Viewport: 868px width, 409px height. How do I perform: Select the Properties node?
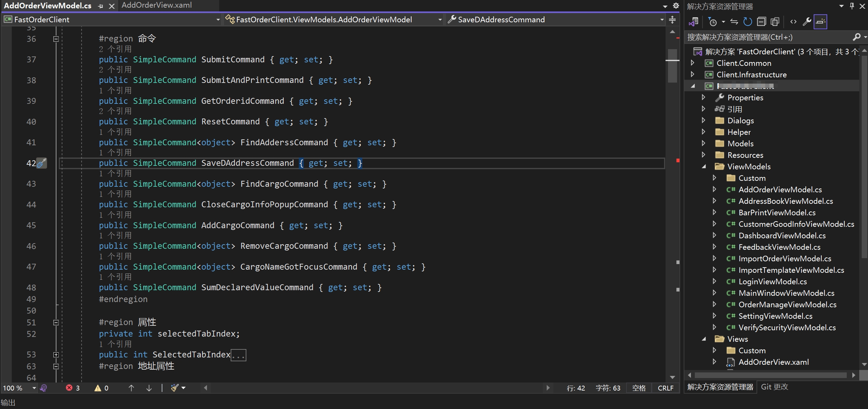pos(745,98)
